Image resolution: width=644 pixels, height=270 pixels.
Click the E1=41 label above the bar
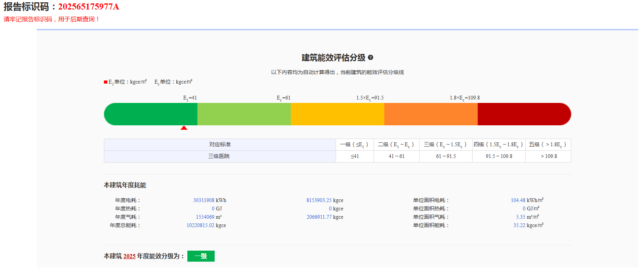(190, 98)
